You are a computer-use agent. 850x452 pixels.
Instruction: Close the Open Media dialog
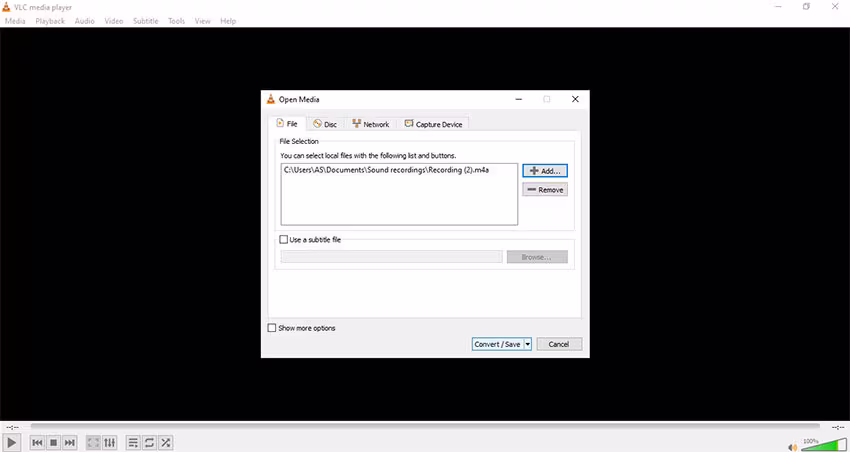coord(575,99)
